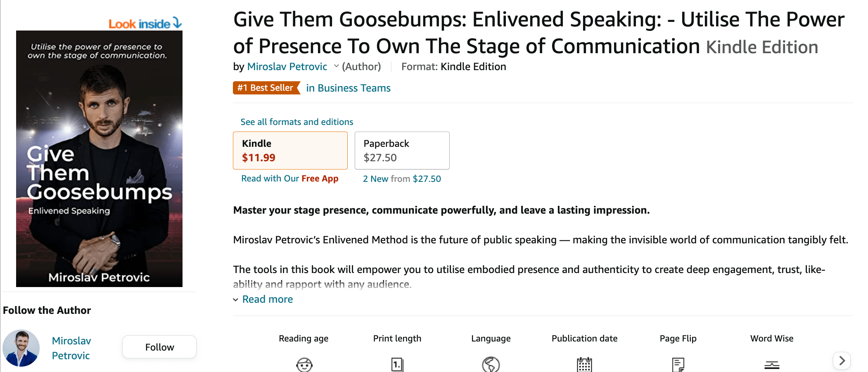Click the Page Flip icon
Screen dimensions: 868x372
click(x=678, y=365)
